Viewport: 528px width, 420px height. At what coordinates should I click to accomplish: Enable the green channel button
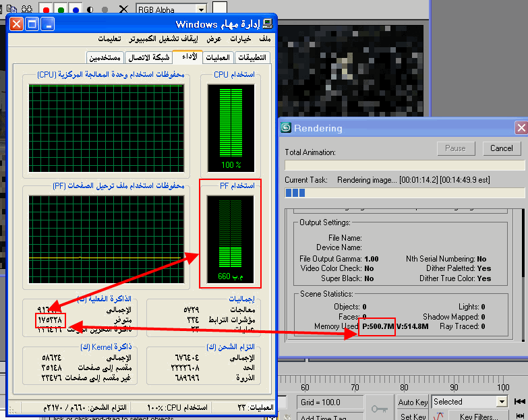[x=61, y=8]
